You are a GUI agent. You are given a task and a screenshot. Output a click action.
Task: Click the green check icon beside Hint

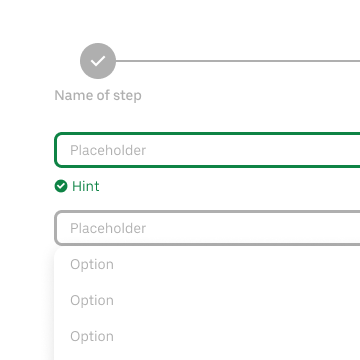[61, 186]
